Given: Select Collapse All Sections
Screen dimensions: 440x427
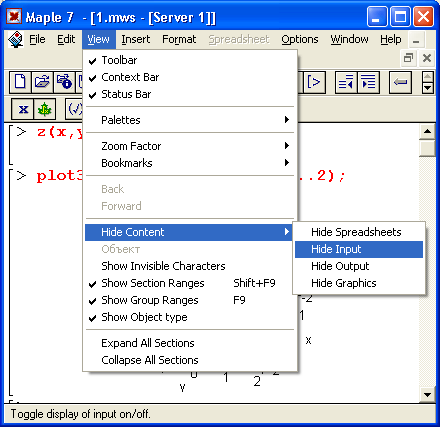Looking at the screenshot, I should pos(190,360).
